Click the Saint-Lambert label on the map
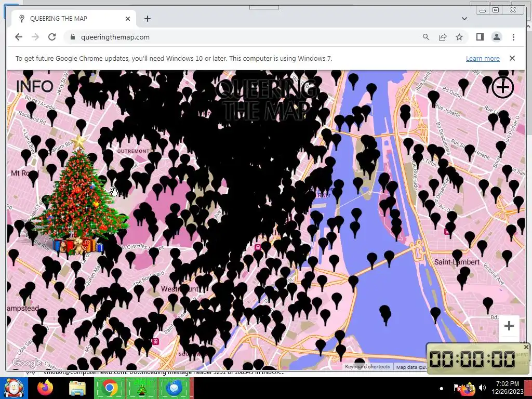This screenshot has width=532, height=399. [457, 262]
